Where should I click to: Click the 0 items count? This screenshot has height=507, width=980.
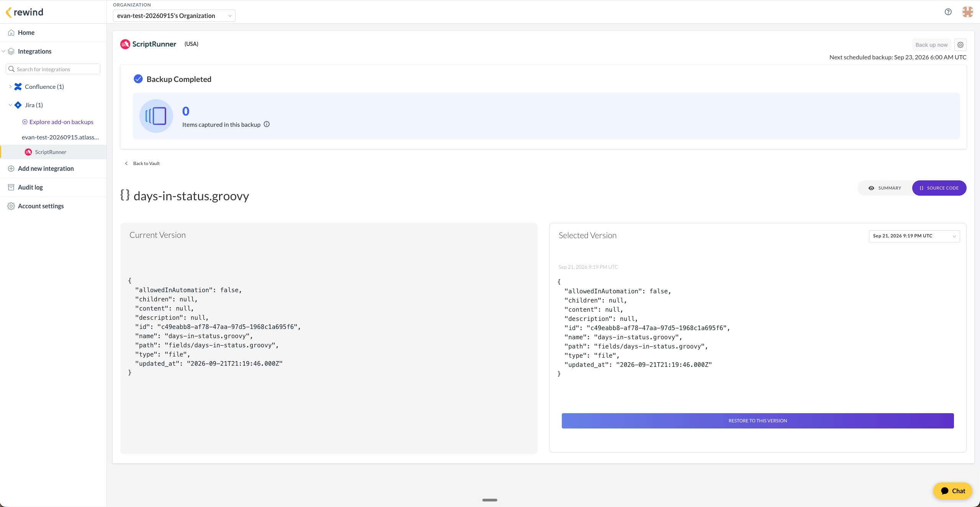pos(186,111)
